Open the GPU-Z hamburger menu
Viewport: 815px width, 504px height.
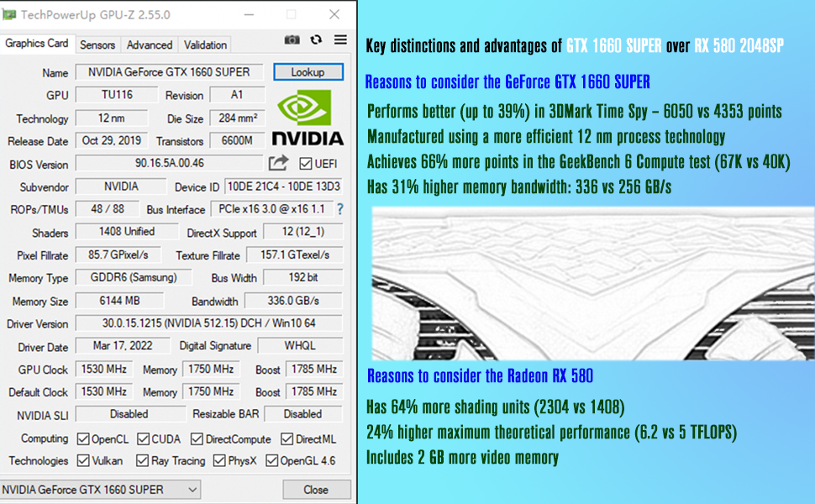tap(340, 39)
